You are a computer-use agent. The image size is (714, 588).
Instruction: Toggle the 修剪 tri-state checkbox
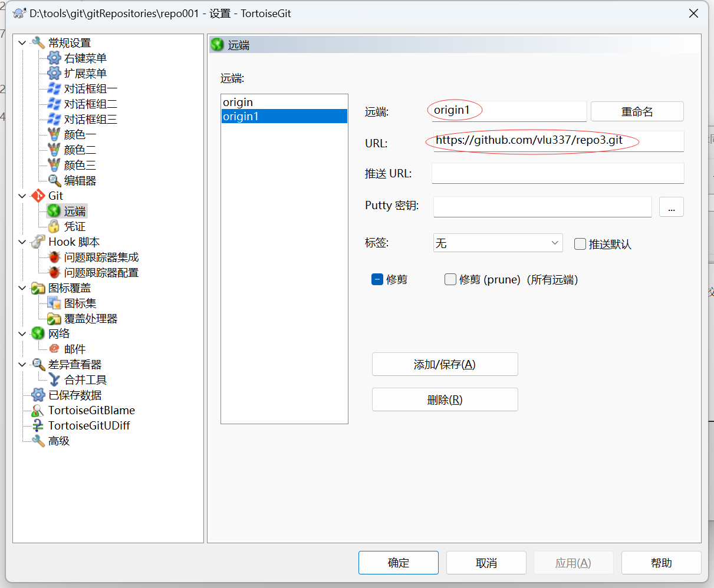coord(377,279)
